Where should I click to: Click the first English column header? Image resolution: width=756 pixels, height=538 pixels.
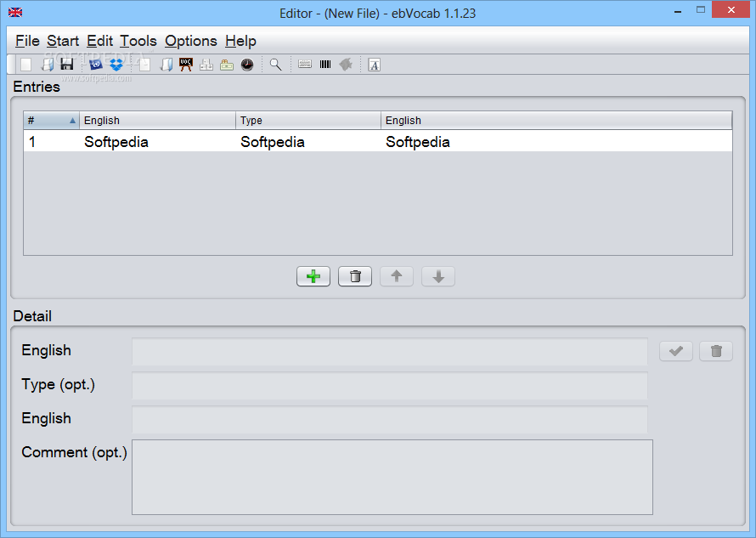[x=157, y=120]
